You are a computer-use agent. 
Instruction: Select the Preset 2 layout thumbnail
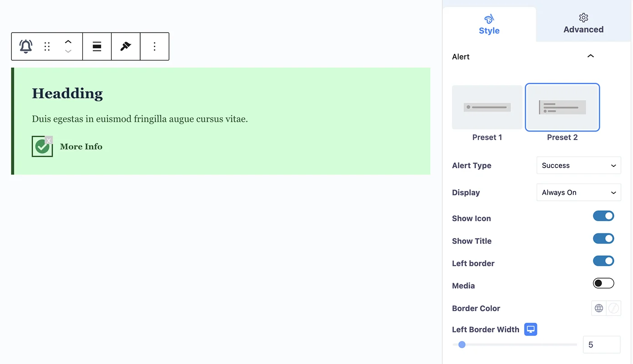(562, 107)
